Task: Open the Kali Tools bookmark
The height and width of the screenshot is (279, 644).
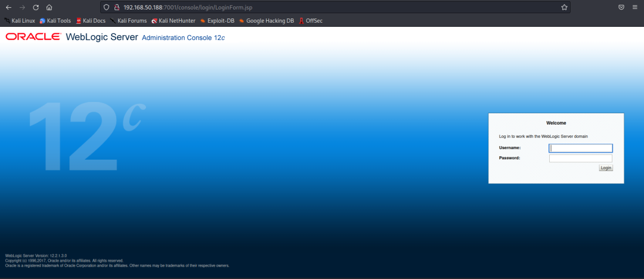Action: coord(55,20)
